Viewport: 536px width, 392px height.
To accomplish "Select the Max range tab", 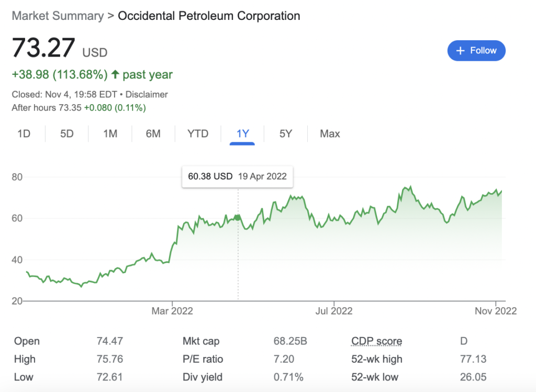I will [x=330, y=133].
